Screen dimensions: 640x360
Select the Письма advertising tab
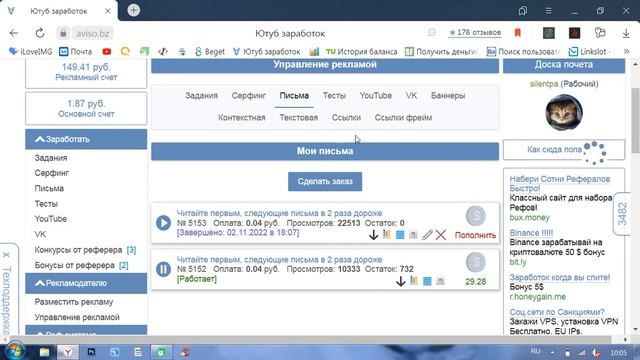[x=294, y=96]
